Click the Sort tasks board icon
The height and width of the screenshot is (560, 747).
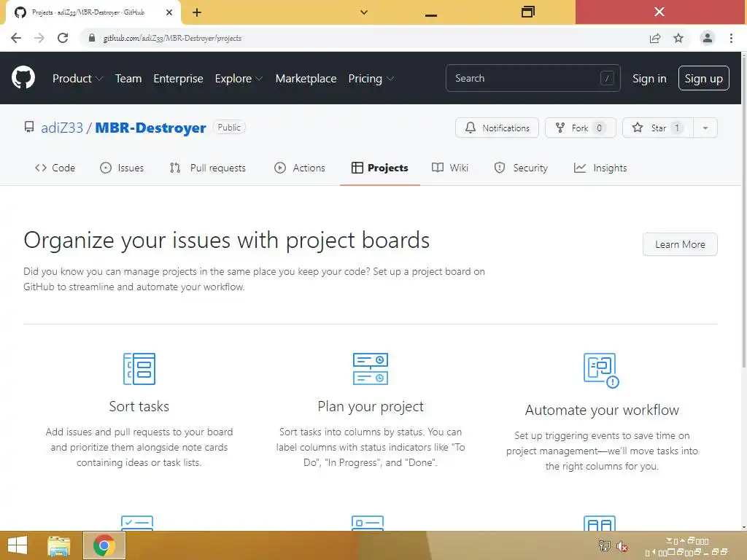[139, 368]
